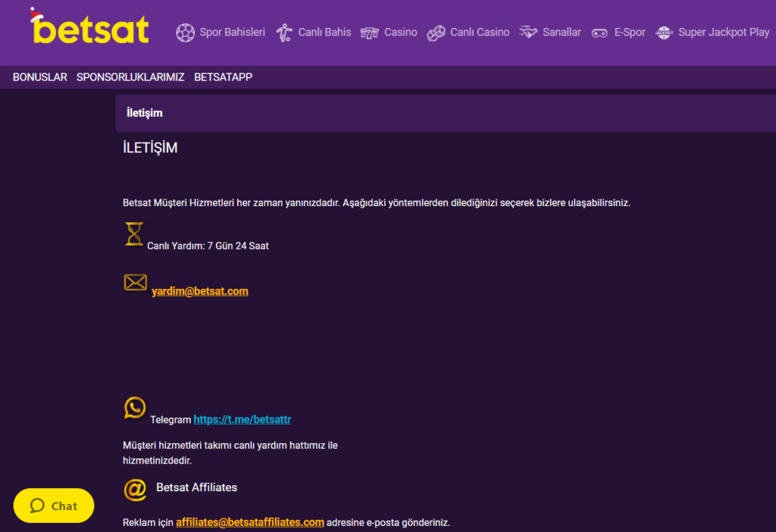Open Canlı Casino page
Image resolution: width=776 pixels, height=532 pixels.
point(480,32)
